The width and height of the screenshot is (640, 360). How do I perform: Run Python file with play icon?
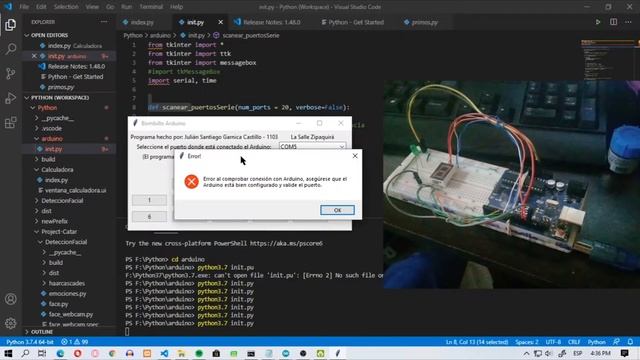click(x=598, y=22)
